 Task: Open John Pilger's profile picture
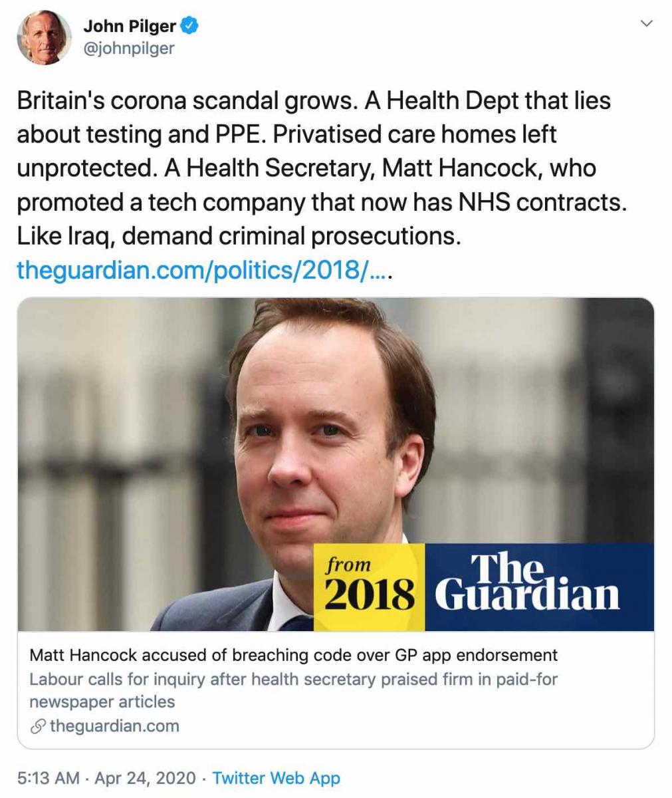point(45,37)
